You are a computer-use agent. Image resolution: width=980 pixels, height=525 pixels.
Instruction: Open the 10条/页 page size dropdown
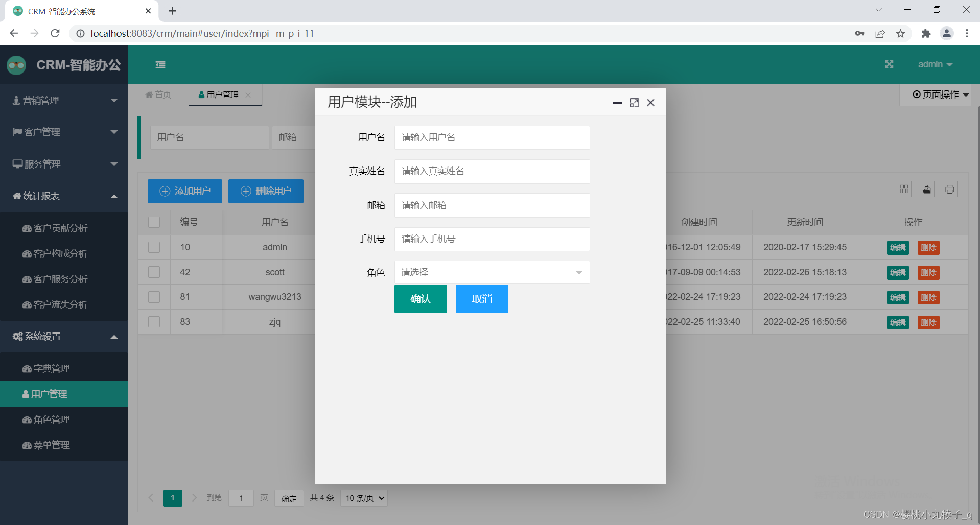363,498
